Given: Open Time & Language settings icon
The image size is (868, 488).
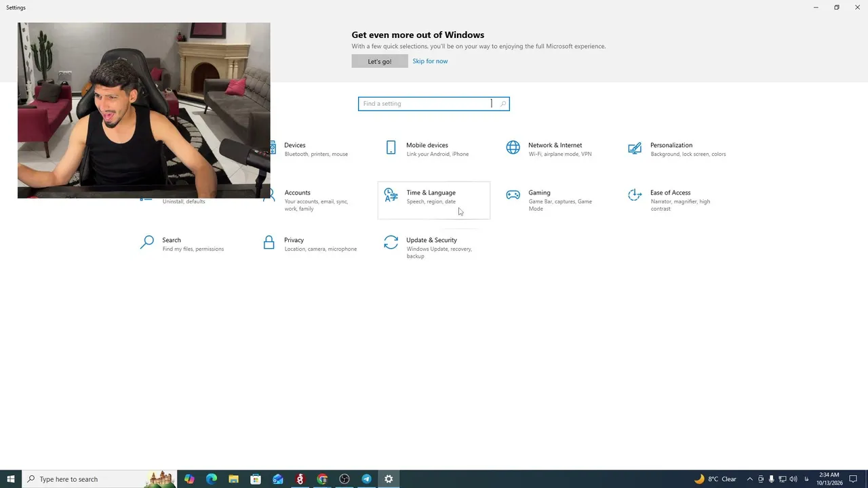Looking at the screenshot, I should coord(391,195).
